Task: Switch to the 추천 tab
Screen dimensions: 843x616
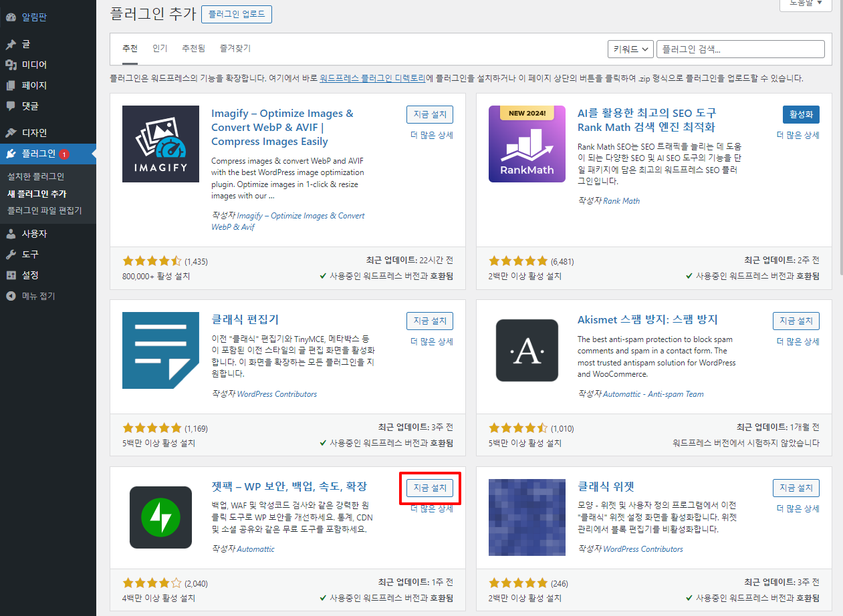Action: coord(130,49)
